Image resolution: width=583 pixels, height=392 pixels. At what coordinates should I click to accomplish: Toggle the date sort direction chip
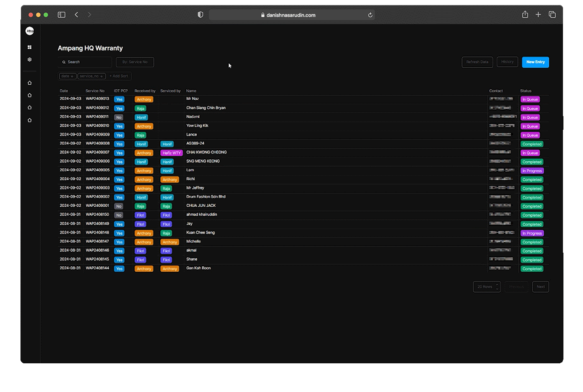(x=67, y=76)
